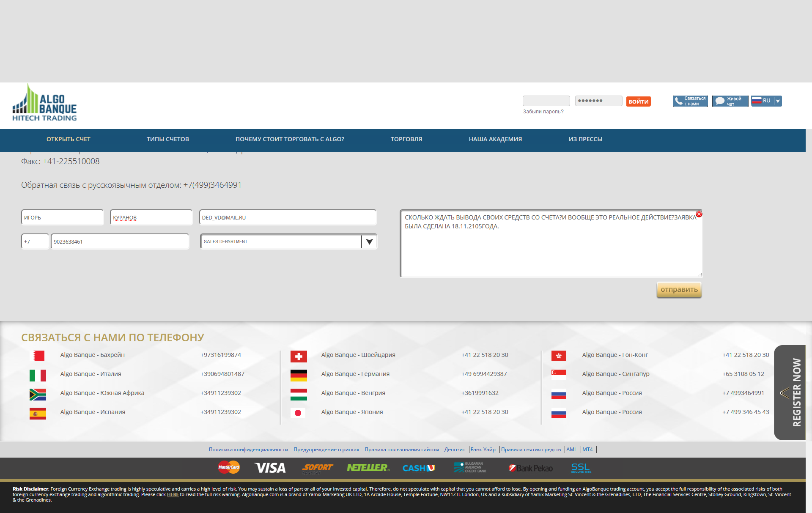Viewport: 812px width, 513px height.
Task: Submit the form with ОТПРАВИТЬ button
Action: (679, 290)
